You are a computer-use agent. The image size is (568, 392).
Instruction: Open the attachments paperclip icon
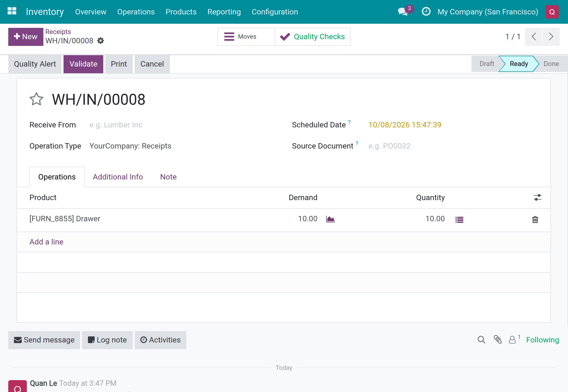click(498, 340)
